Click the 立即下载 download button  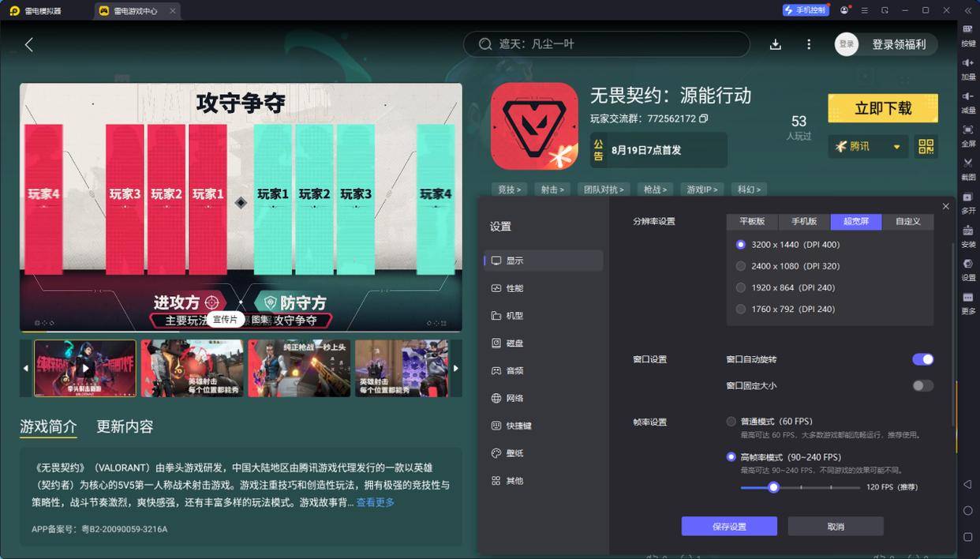882,107
